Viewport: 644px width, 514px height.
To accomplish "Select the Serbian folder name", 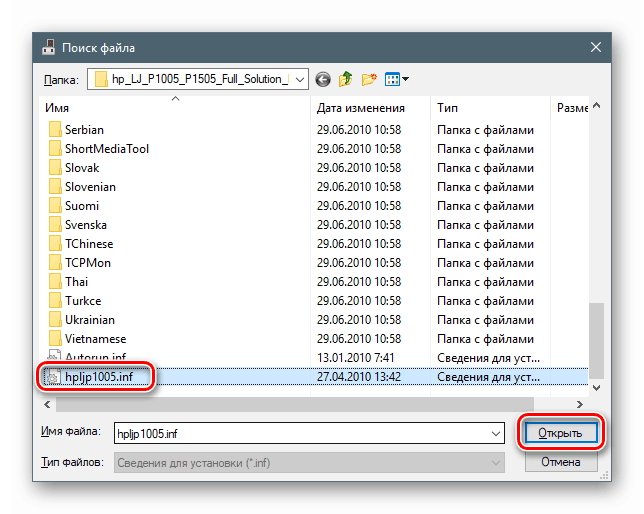I will tap(84, 130).
